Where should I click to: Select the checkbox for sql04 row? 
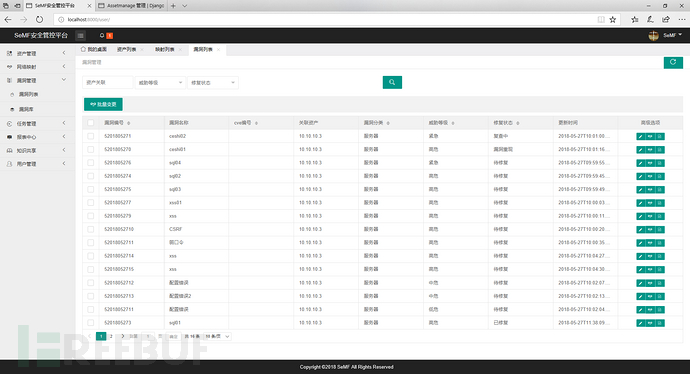(x=91, y=163)
